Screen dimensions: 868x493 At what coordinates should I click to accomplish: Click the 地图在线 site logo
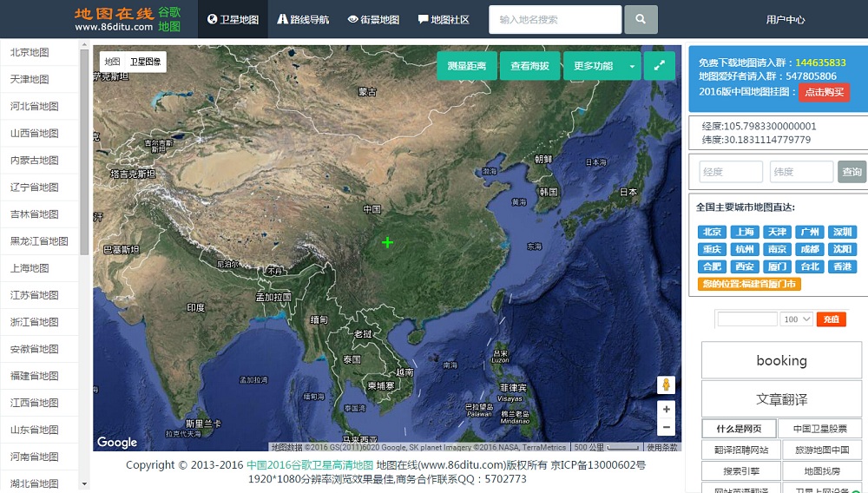pos(128,19)
